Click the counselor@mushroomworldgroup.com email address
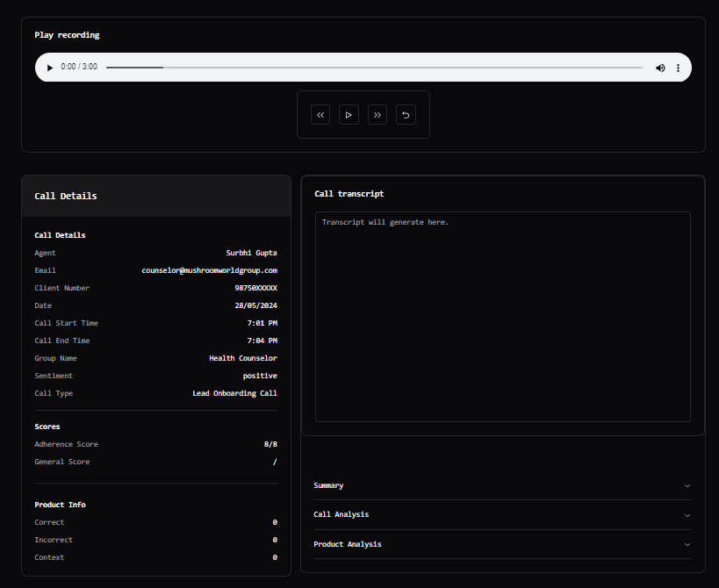 (x=210, y=270)
